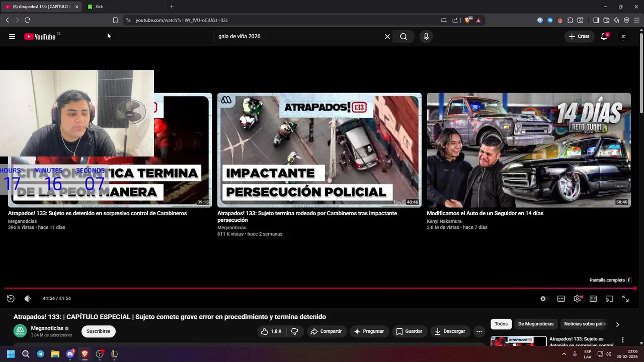Open the Meganoticias channel avatar
This screenshot has width=644, height=362.
click(20, 331)
